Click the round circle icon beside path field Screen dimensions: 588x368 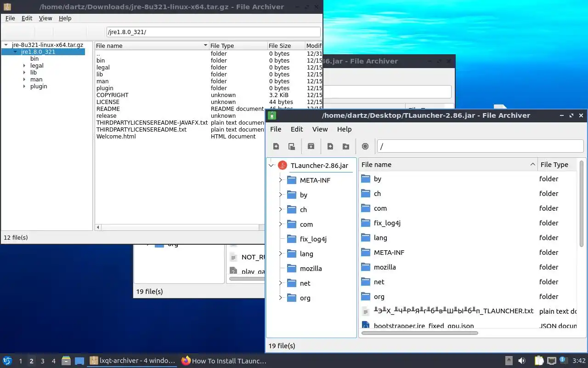pyautogui.click(x=365, y=146)
